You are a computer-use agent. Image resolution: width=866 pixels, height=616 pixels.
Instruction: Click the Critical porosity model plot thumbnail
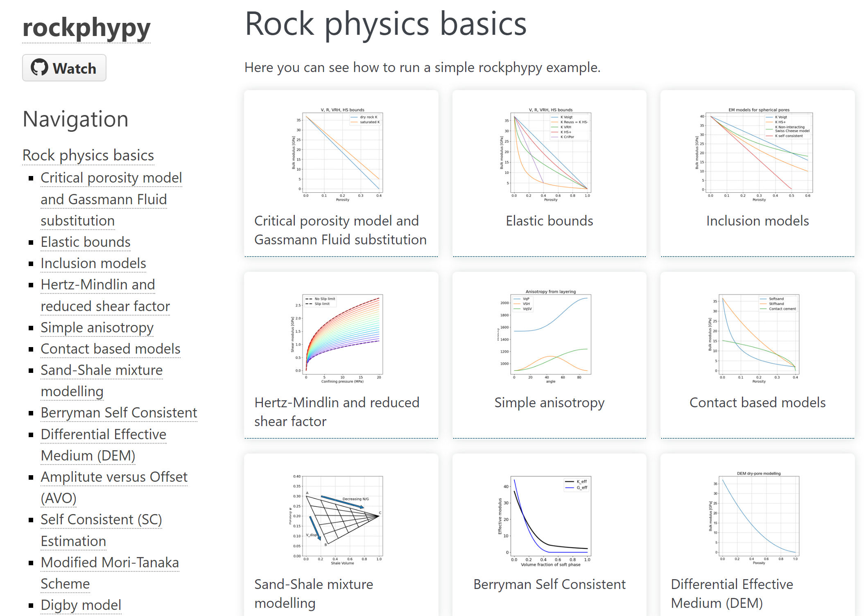coord(341,154)
